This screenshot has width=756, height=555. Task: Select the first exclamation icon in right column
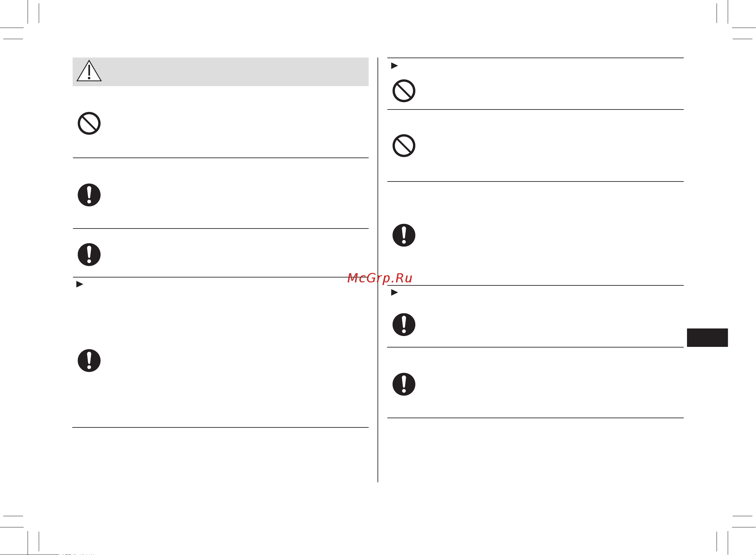tap(404, 235)
